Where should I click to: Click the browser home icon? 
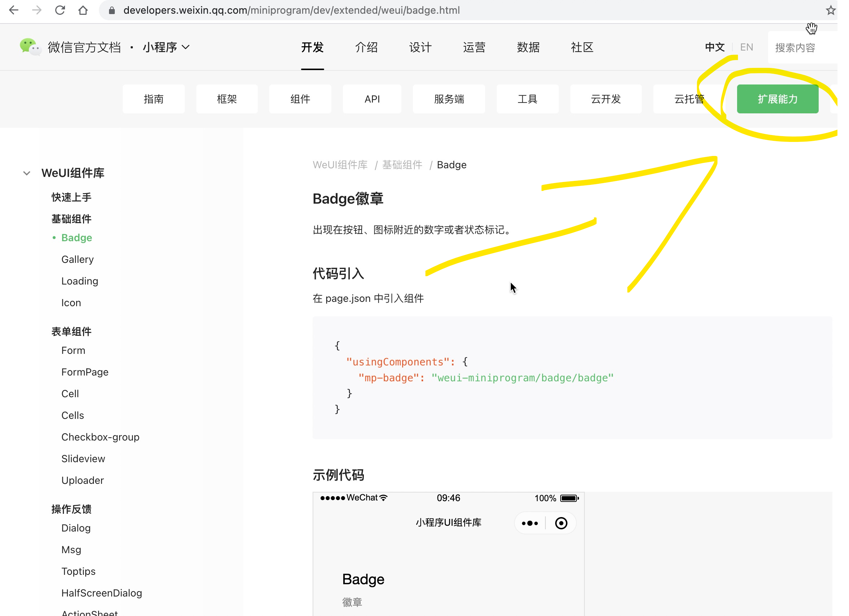[x=83, y=10]
